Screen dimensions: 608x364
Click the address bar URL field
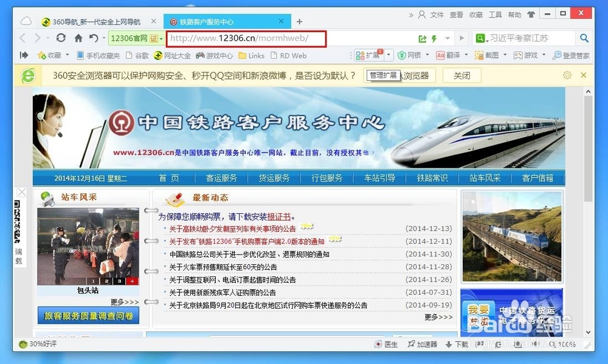pyautogui.click(x=246, y=38)
